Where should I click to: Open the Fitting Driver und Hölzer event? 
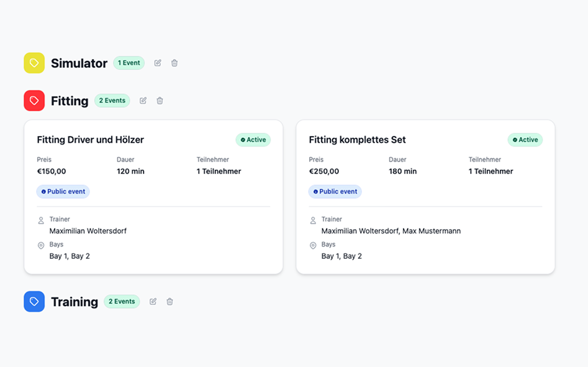tap(91, 140)
